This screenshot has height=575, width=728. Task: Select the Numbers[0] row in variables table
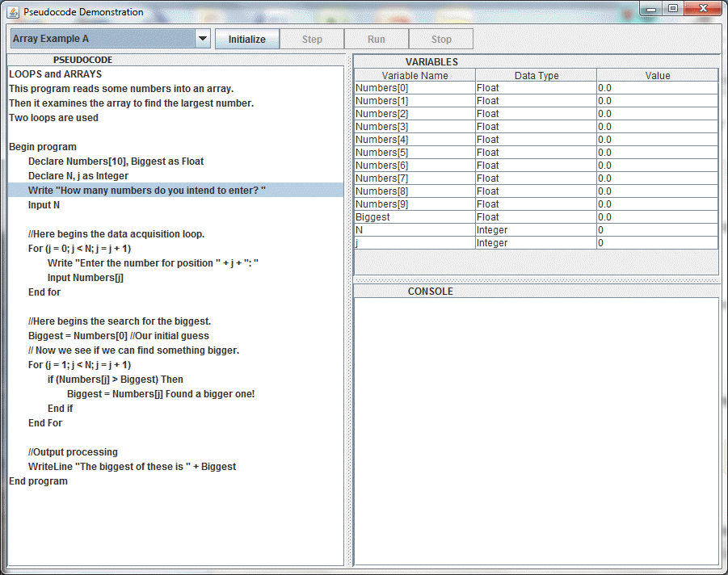(x=414, y=88)
